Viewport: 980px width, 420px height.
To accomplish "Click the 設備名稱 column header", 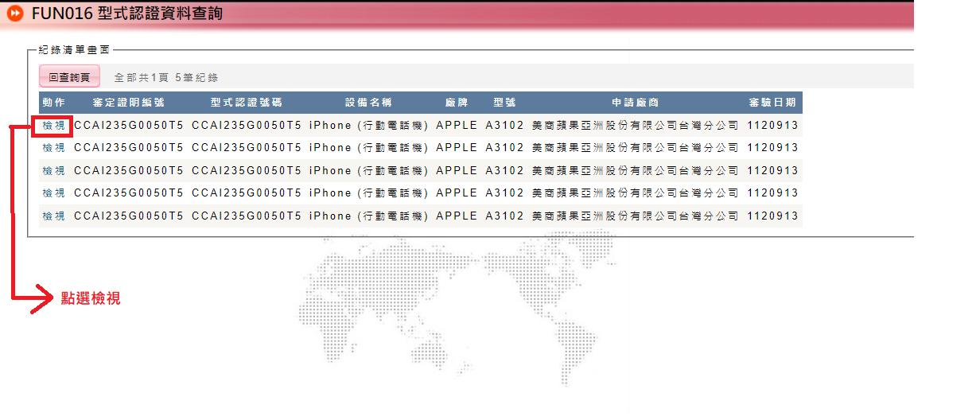I will tap(368, 103).
